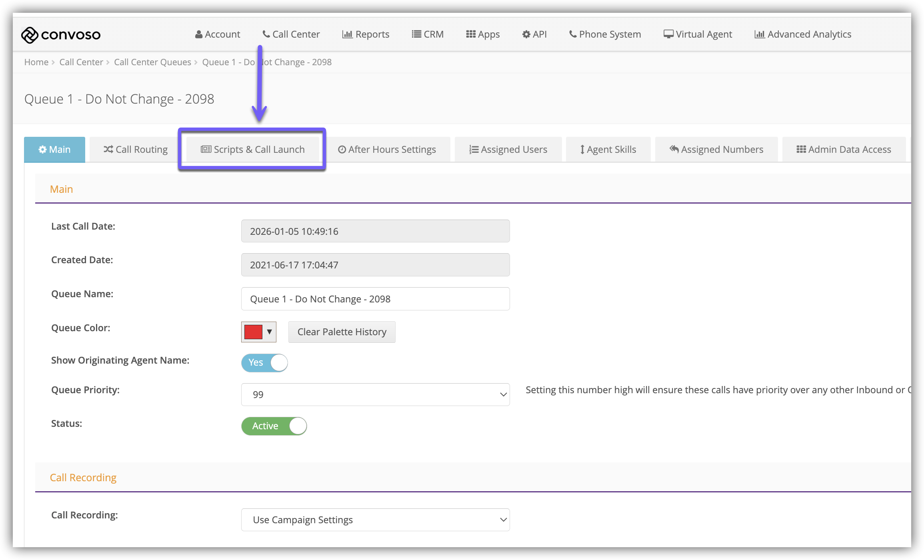
Task: Open the Queue Priority dropdown
Action: click(x=375, y=395)
